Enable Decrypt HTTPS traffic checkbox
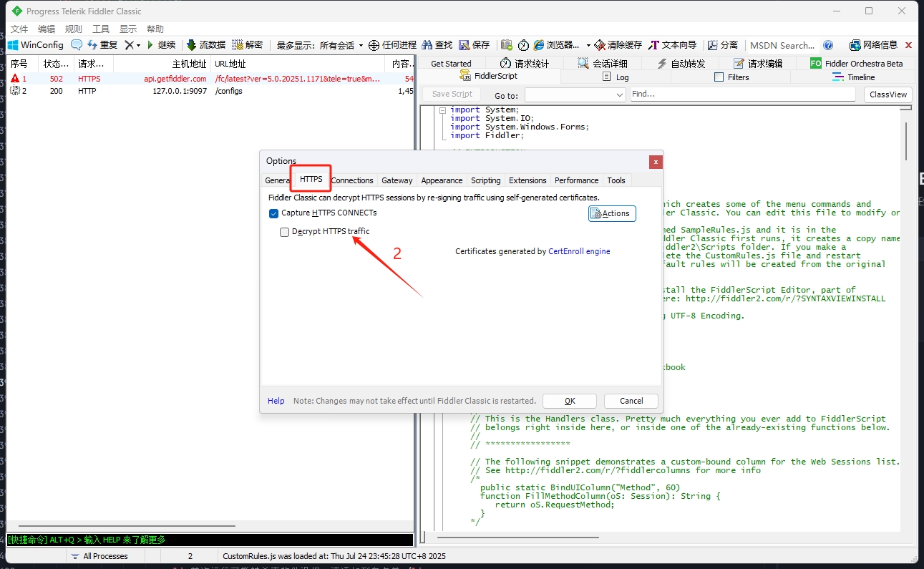This screenshot has width=924, height=569. [x=285, y=232]
